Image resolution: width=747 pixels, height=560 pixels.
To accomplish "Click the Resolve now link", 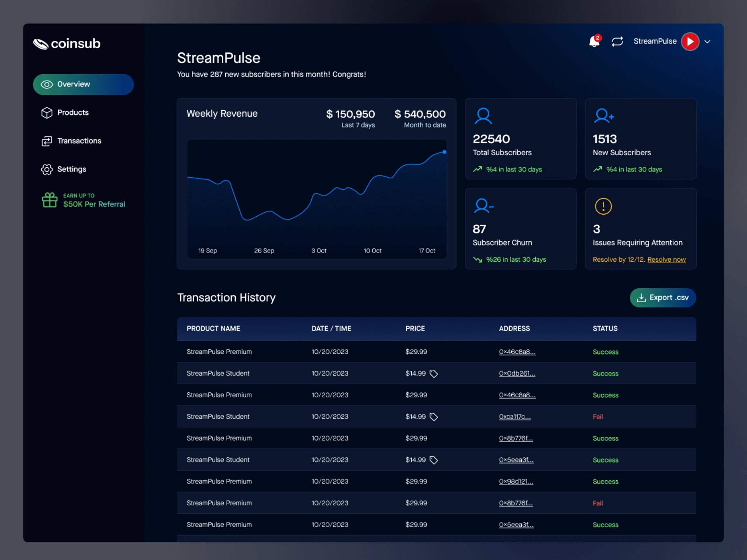I will pos(666,259).
